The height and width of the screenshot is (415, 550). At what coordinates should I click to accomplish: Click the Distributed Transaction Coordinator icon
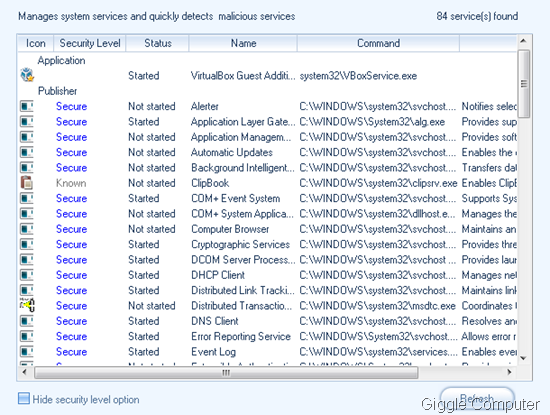[27, 305]
